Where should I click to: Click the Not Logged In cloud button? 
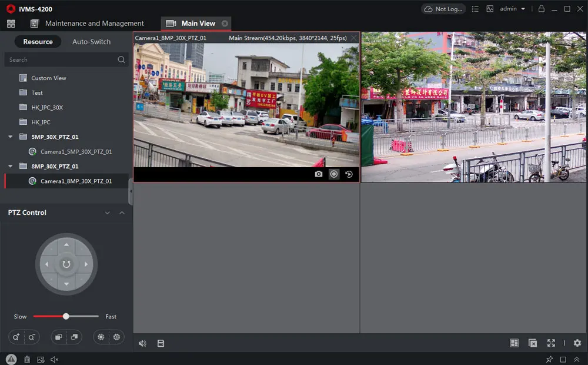(x=443, y=9)
